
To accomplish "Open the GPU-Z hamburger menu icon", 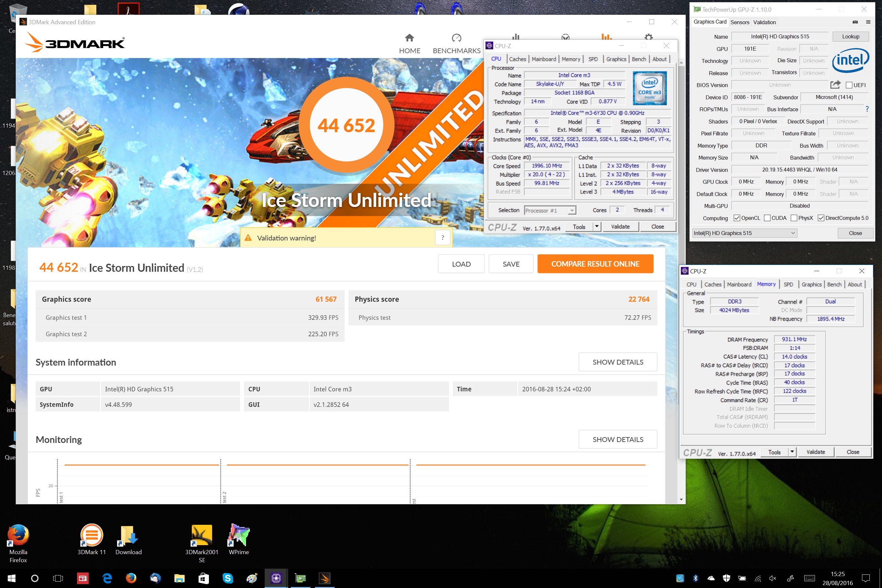I will click(x=868, y=22).
